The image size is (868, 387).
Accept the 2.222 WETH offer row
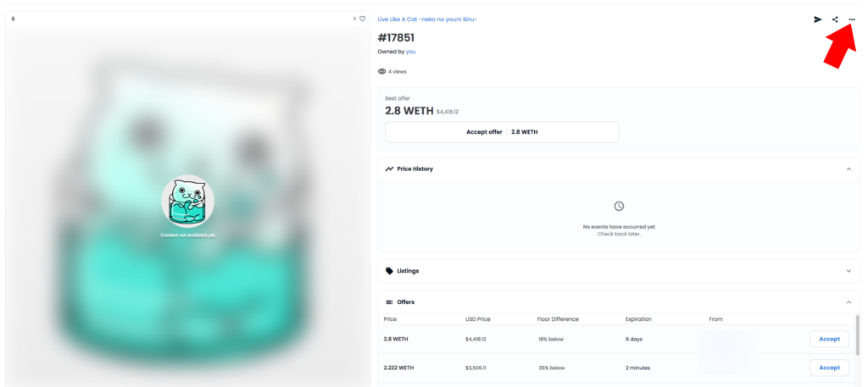(x=829, y=368)
